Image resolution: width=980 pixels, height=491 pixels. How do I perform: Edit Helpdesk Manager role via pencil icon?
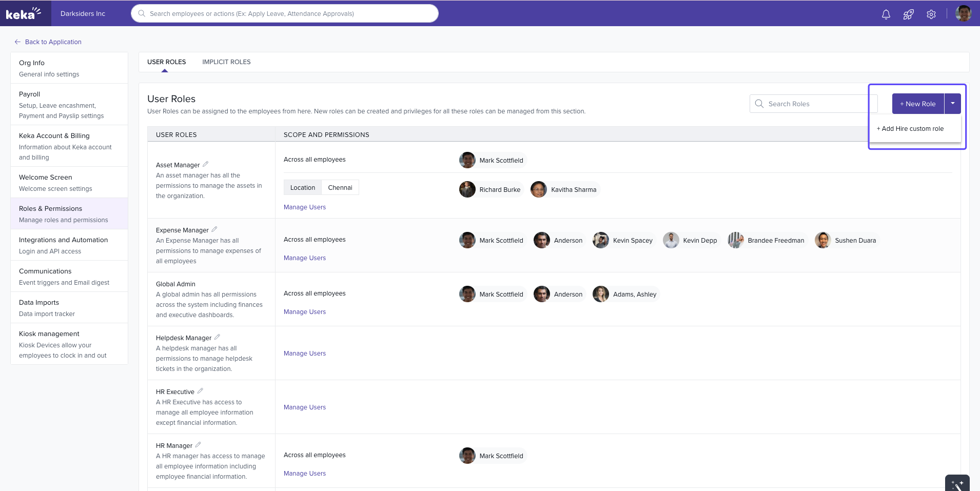point(217,337)
